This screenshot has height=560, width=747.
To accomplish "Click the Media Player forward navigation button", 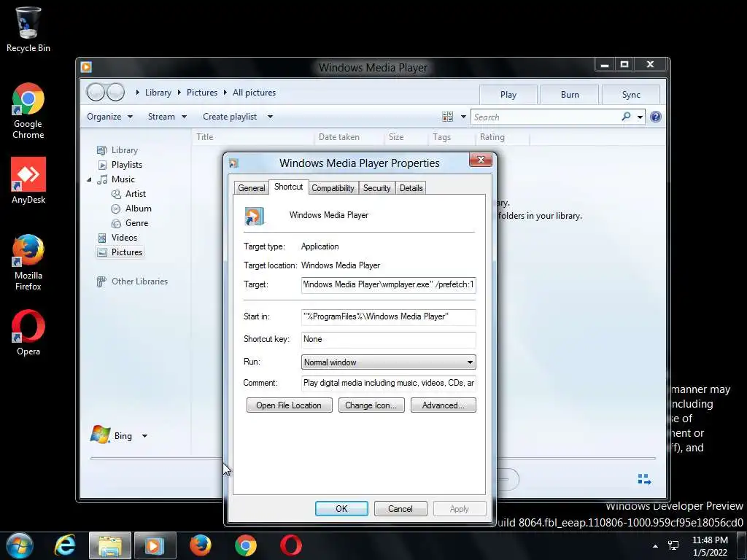I will (x=115, y=92).
